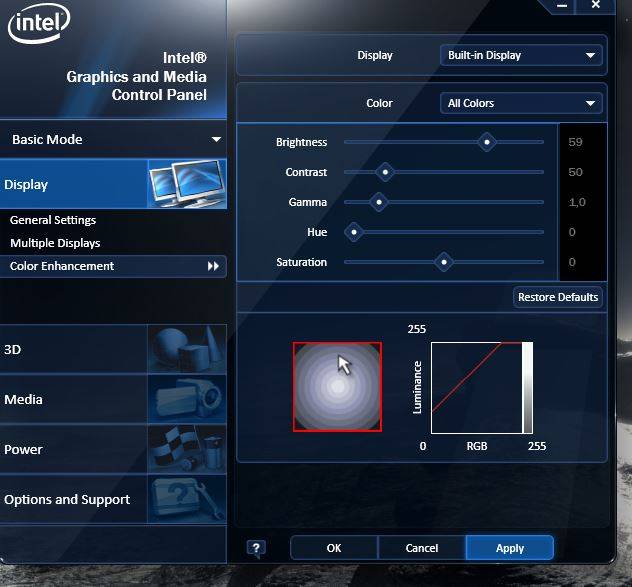The height and width of the screenshot is (587, 632).
Task: Click the Luminance RGB curve graph
Action: pyautogui.click(x=482, y=388)
